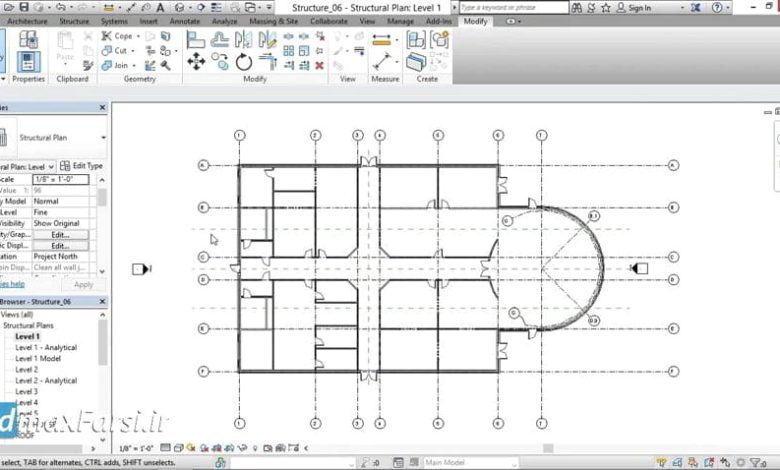Toggle Visual Style icon in view control bar
The width and height of the screenshot is (780, 470).
(x=178, y=448)
